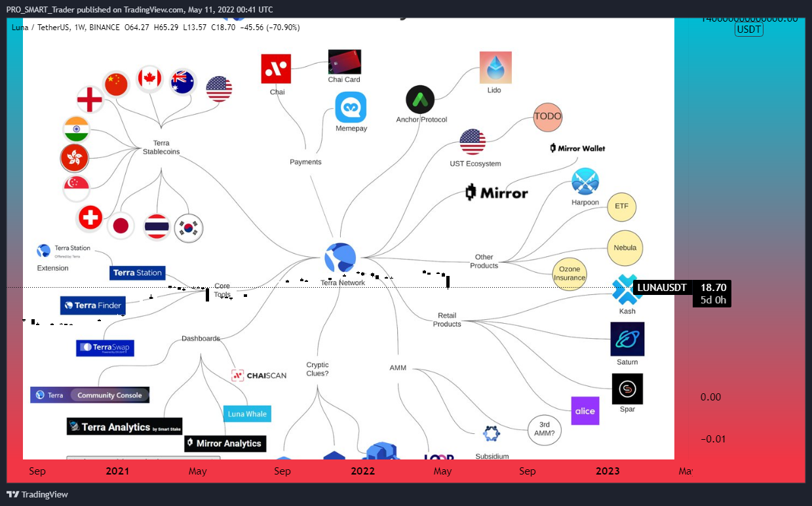This screenshot has width=812, height=506.
Task: Click the Spar black logo icon
Action: pos(627,389)
